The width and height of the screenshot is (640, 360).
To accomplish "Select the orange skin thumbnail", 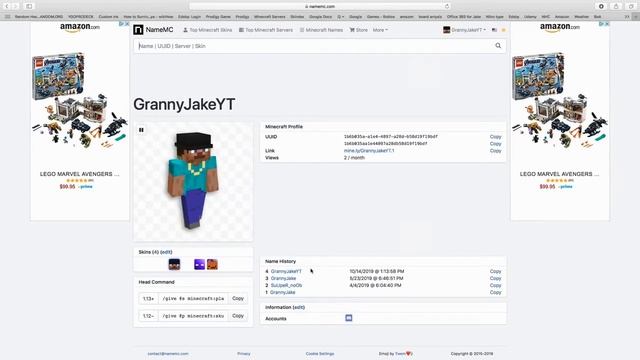I will 212,264.
